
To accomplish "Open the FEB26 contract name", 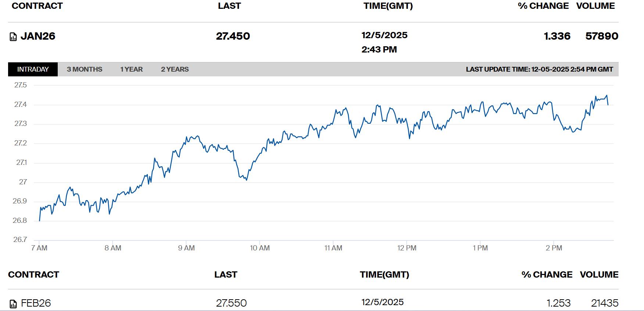I will pyautogui.click(x=36, y=303).
